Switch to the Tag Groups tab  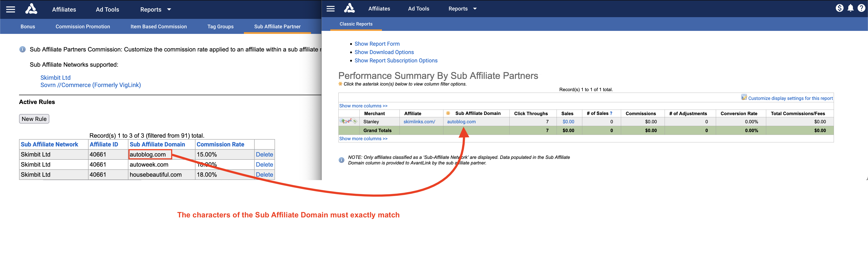[220, 27]
